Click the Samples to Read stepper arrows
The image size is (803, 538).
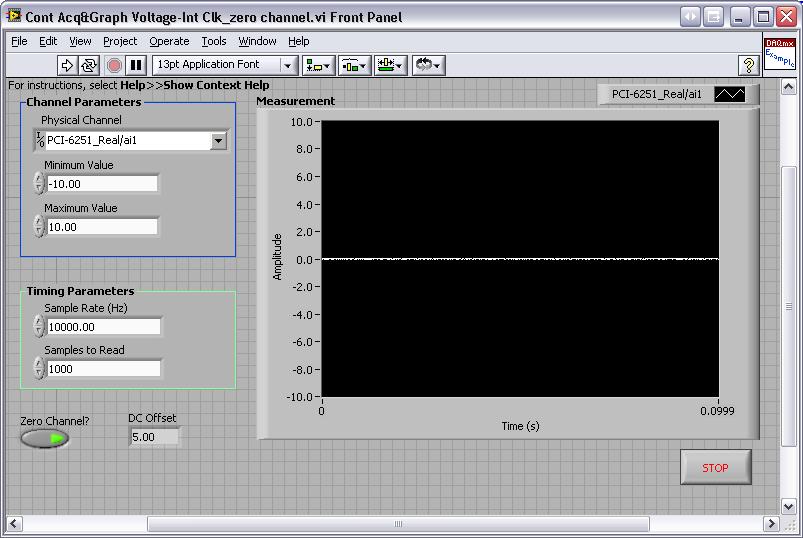pyautogui.click(x=39, y=369)
